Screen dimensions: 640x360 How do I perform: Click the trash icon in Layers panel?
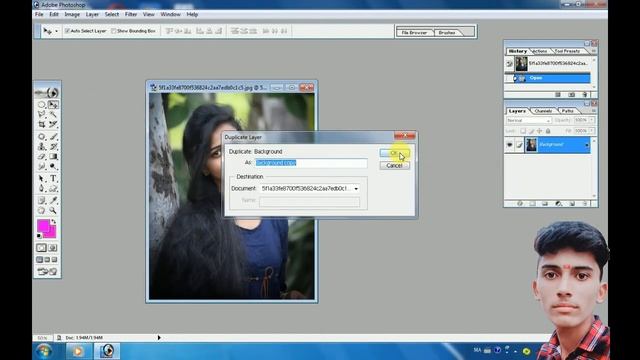[584, 203]
